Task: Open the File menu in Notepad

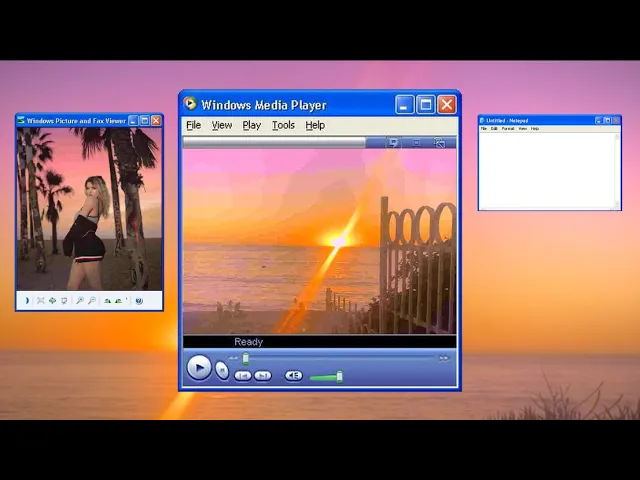Action: (x=484, y=129)
